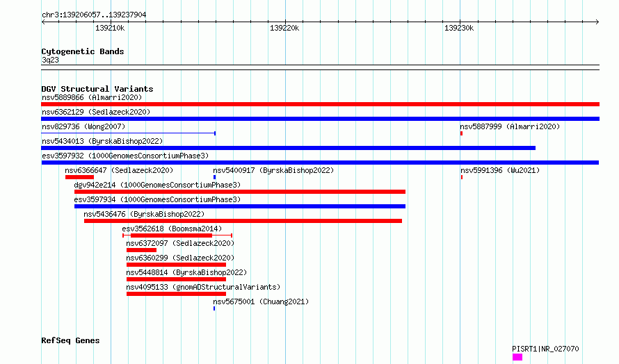Screen dimensions: 619x364
Task: Open nsv6366647 (Sedlazeck2020) label
Action: 119,170
